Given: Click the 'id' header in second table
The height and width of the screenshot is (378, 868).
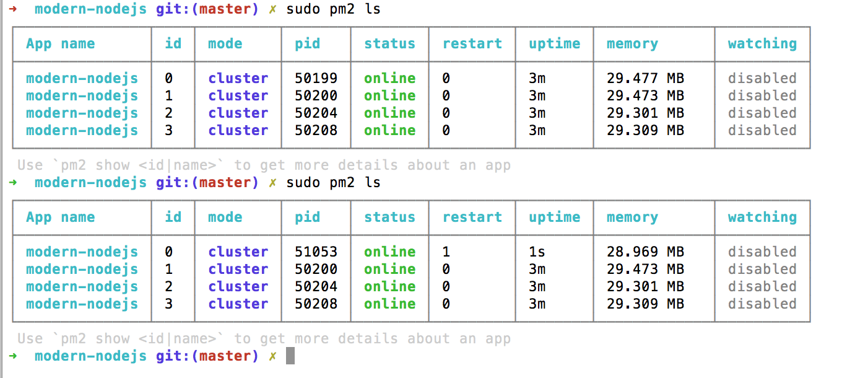Looking at the screenshot, I should point(173,218).
